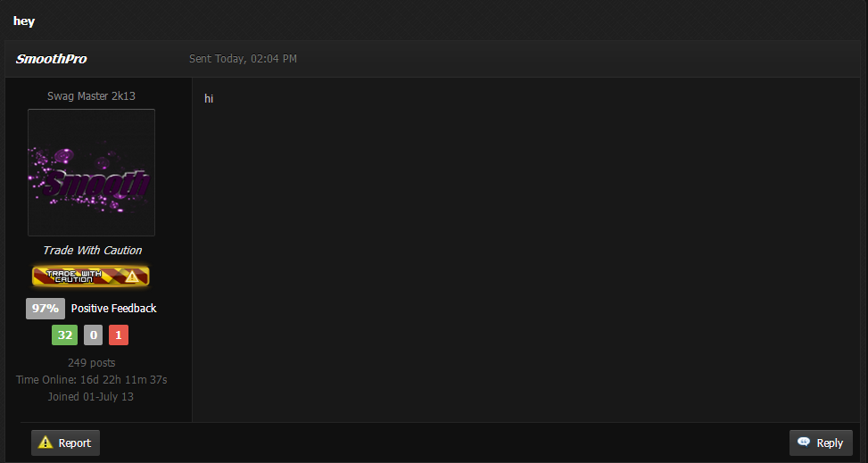This screenshot has height=463, width=868.
Task: Click the 97% feedback percentage badge
Action: tap(45, 309)
